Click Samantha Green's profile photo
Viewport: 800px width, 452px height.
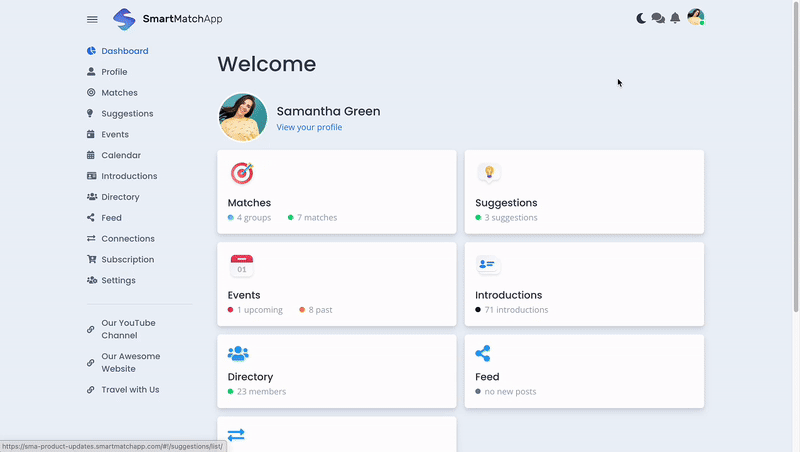click(x=243, y=118)
